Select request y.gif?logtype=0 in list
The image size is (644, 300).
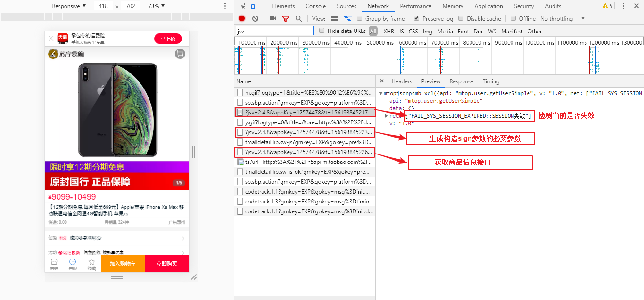[305, 122]
